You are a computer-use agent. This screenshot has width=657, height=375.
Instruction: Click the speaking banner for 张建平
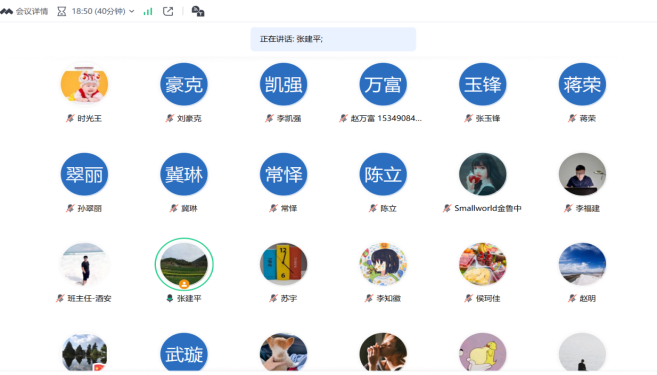(333, 39)
